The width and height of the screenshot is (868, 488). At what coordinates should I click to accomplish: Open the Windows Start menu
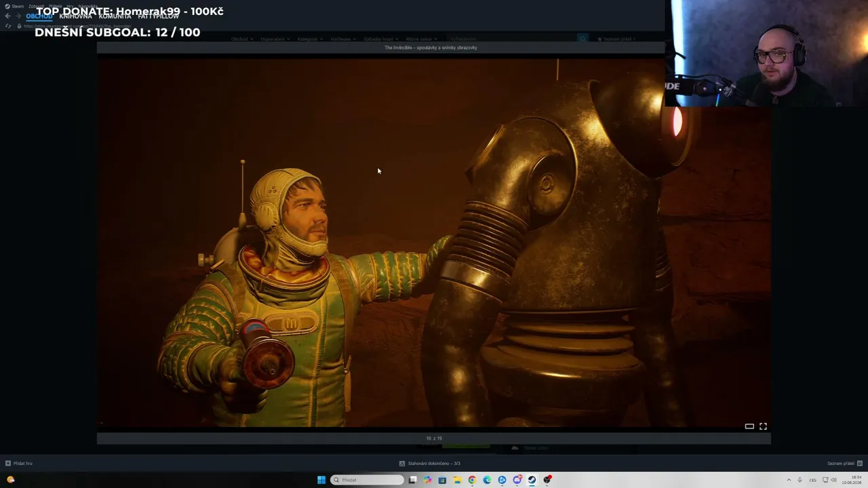(x=321, y=480)
